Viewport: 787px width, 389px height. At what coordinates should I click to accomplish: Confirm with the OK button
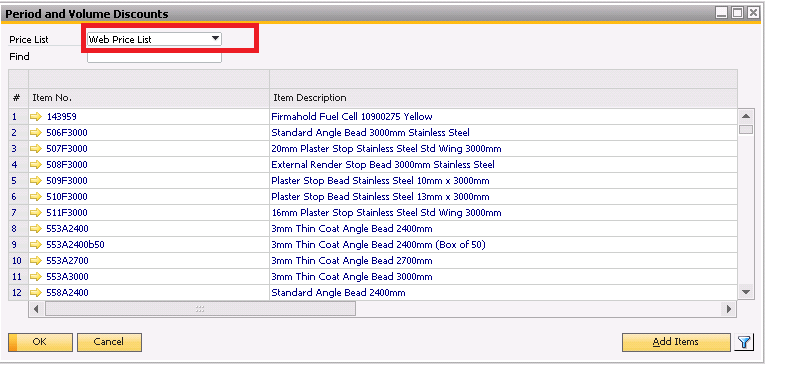coord(40,342)
